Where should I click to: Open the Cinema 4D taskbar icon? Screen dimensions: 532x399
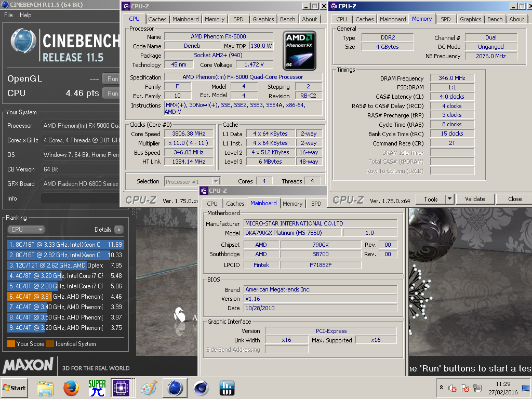[x=201, y=389]
